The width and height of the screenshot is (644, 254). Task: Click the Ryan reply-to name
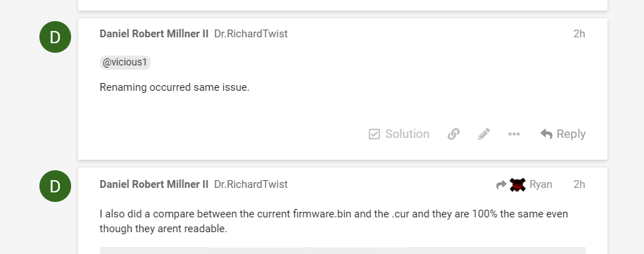[x=541, y=184]
